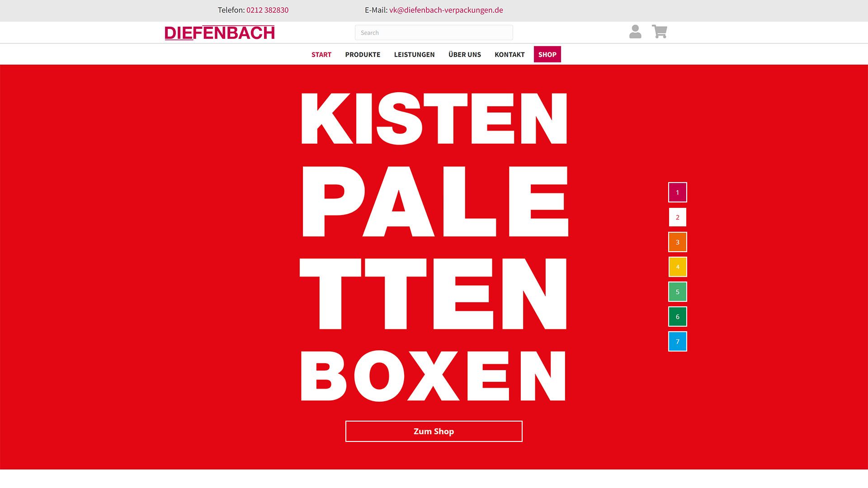Open the LEISTUNGEN menu item
Screen dimensions: 868x488
(414, 54)
